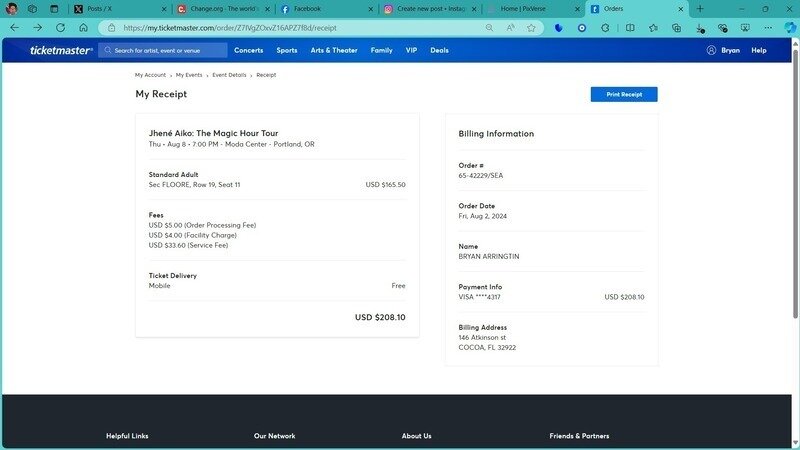
Task: Go to the browser home page icon
Action: pyautogui.click(x=84, y=28)
